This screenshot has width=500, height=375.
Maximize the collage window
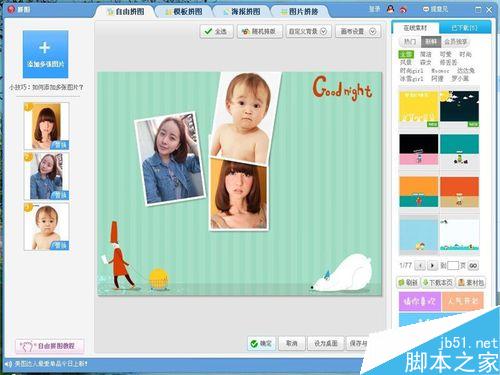(x=478, y=10)
